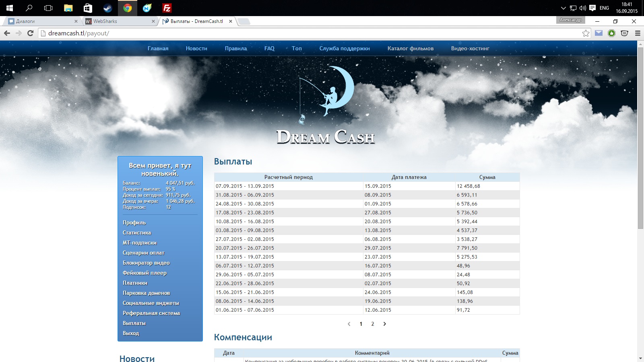644x362 pixels.
Task: Click the period 07.09.2015 - 13.09.2015
Action: pyautogui.click(x=245, y=186)
